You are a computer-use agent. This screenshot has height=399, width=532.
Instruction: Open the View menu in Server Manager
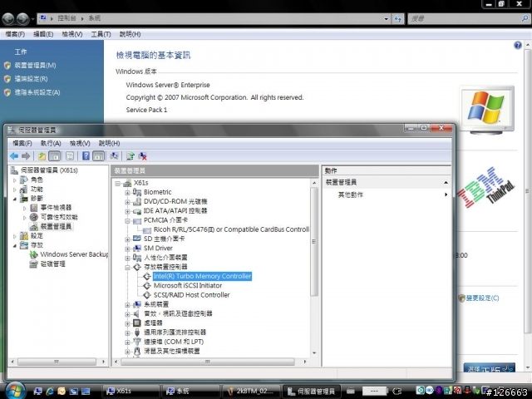tap(80, 143)
